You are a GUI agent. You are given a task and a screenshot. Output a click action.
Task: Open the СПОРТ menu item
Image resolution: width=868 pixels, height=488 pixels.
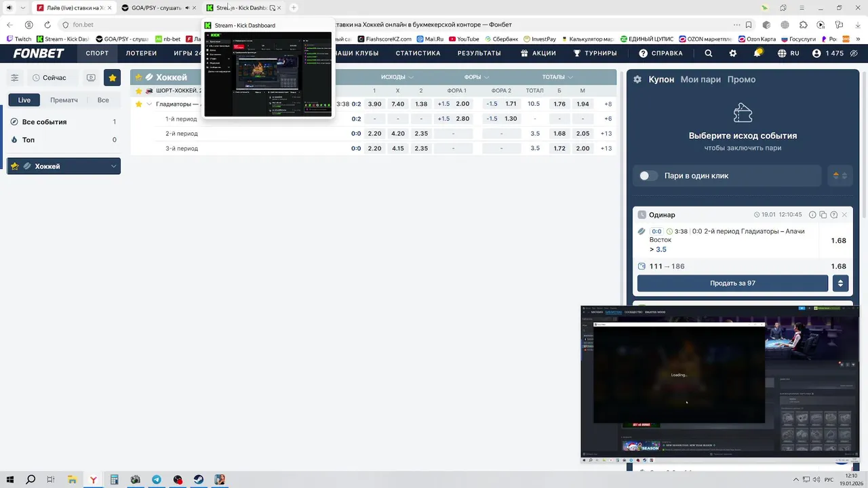97,54
